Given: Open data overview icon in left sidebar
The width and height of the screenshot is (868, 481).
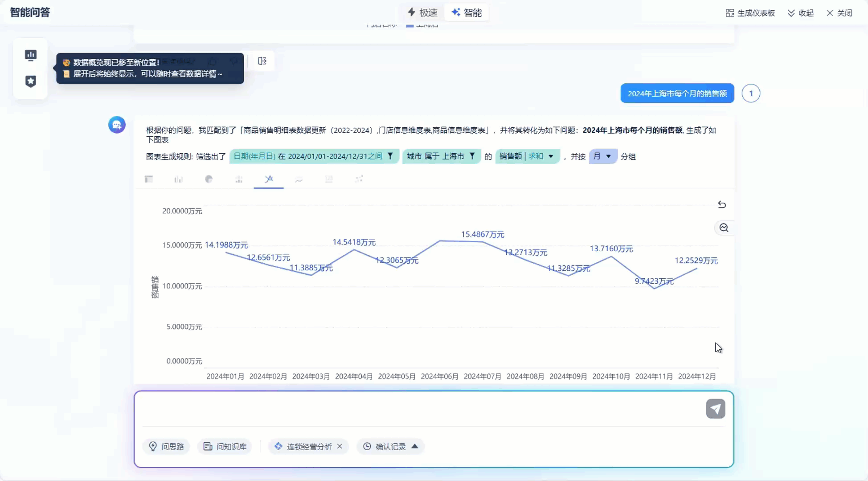Looking at the screenshot, I should pos(30,55).
